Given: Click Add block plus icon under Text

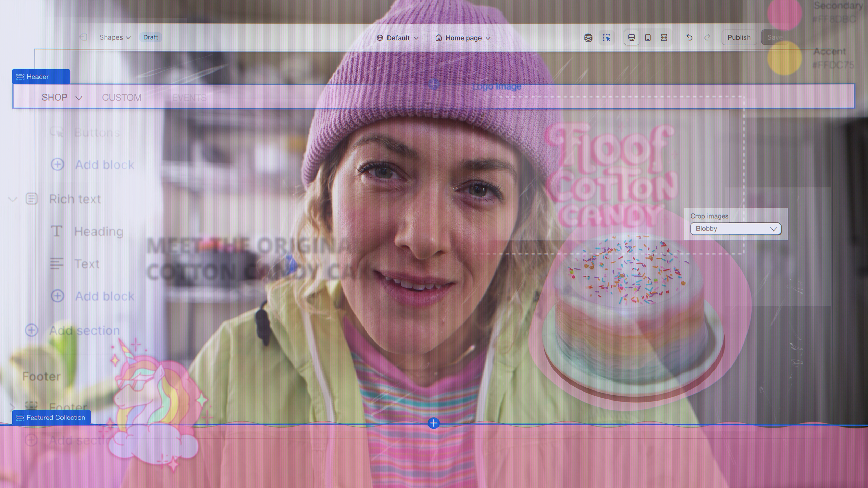Looking at the screenshot, I should [x=58, y=296].
